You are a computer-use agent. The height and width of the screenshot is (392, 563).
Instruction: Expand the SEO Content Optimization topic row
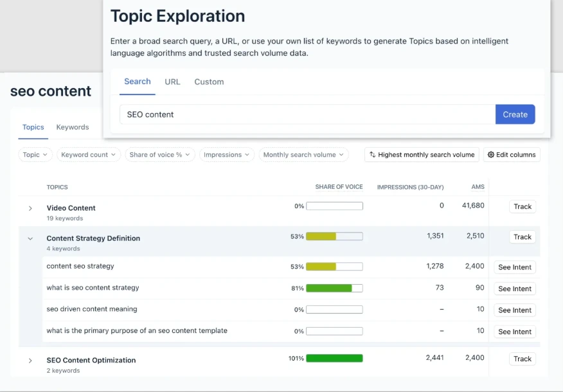(x=30, y=361)
